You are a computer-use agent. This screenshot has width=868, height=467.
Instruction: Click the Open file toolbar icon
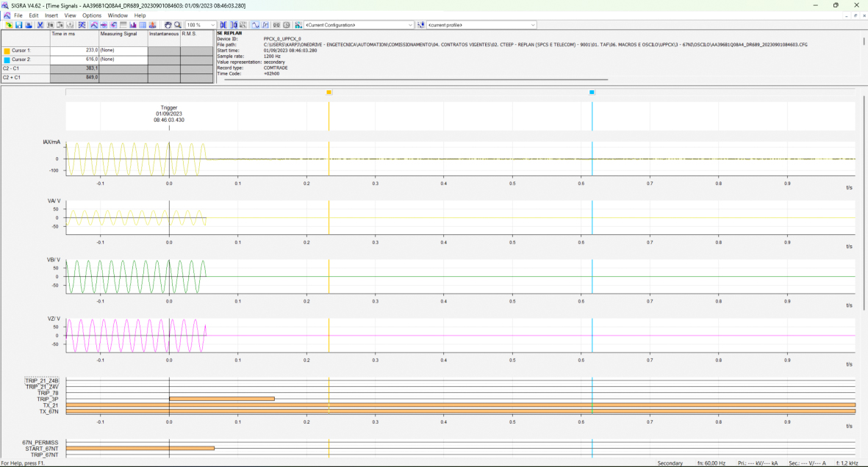point(10,25)
